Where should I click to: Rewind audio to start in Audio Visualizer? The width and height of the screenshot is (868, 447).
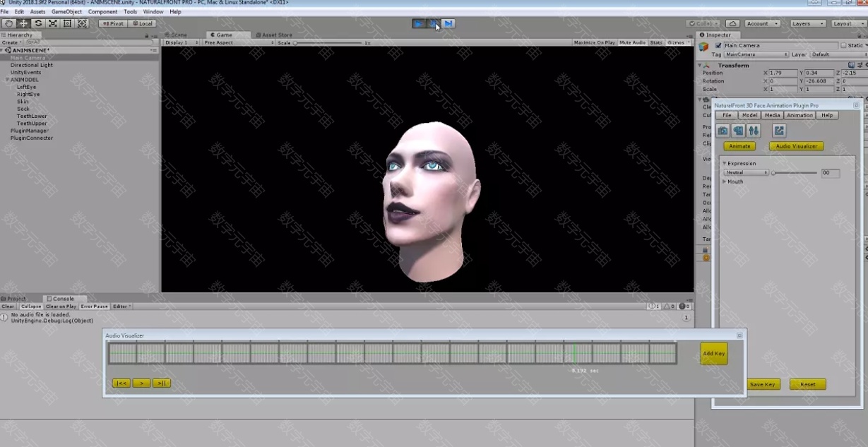click(x=121, y=383)
